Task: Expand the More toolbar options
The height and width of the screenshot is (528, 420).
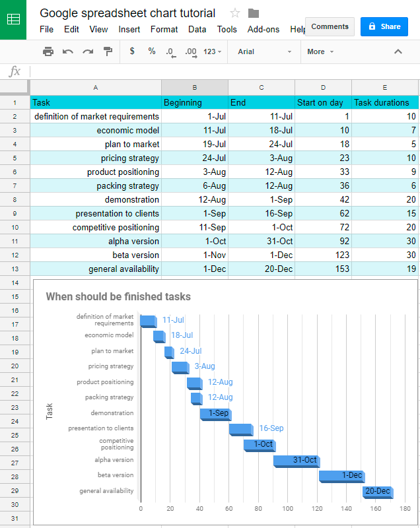Action: (x=320, y=51)
